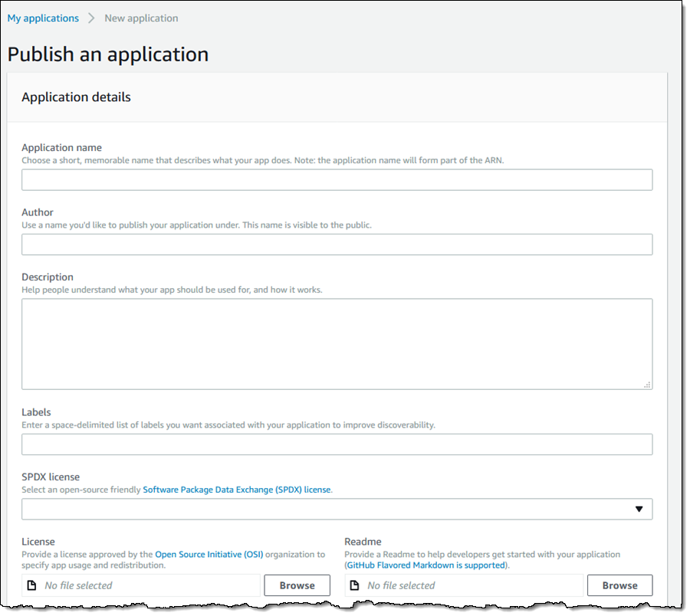Viewport: 690px width, 616px height.
Task: Select the Labels input box
Action: (337, 444)
